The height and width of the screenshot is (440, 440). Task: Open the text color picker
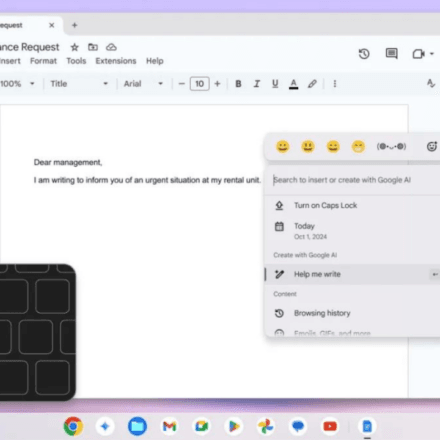(293, 84)
